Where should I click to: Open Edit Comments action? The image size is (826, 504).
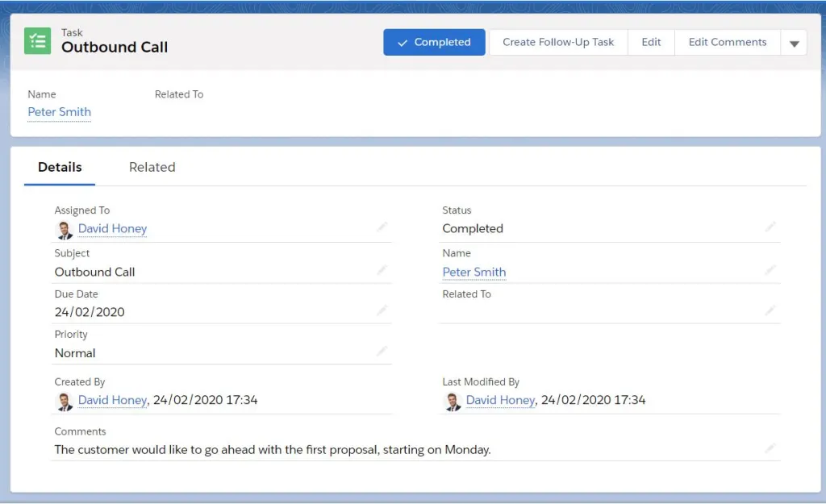[727, 42]
